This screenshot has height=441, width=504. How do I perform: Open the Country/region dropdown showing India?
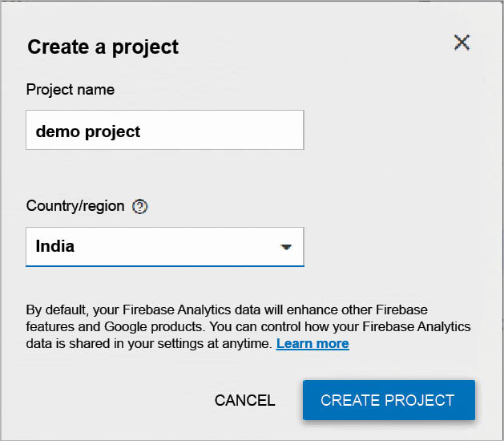[164, 247]
